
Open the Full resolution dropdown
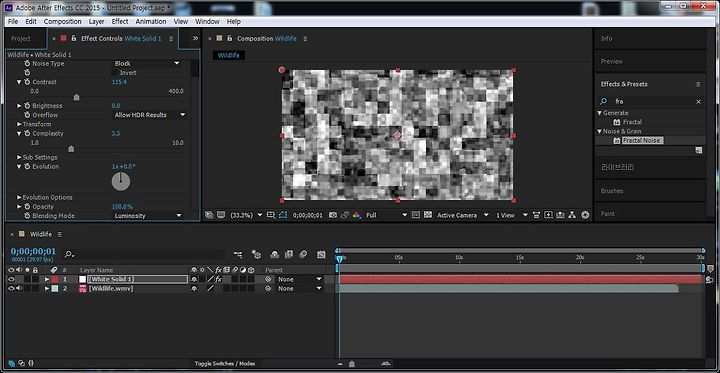click(386, 215)
